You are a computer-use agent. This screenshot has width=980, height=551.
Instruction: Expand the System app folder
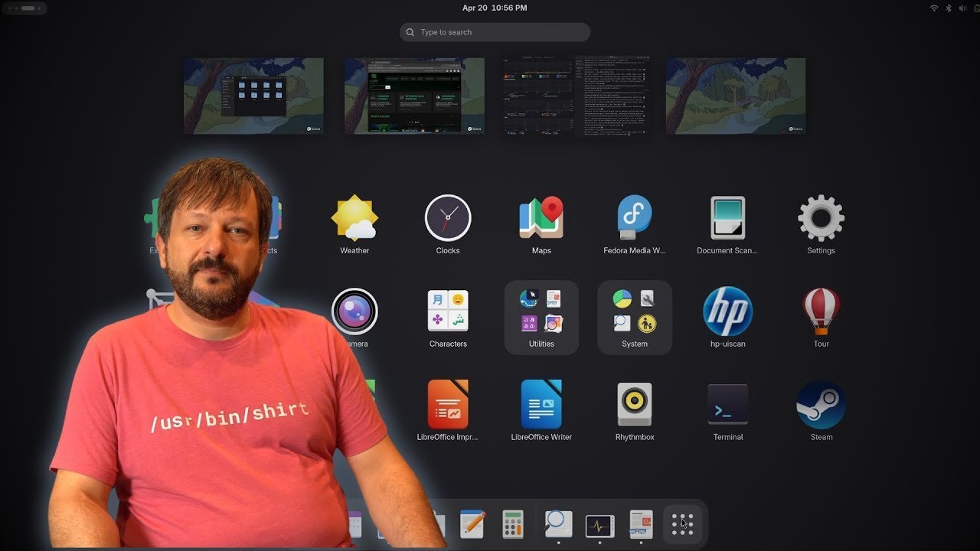[635, 317]
